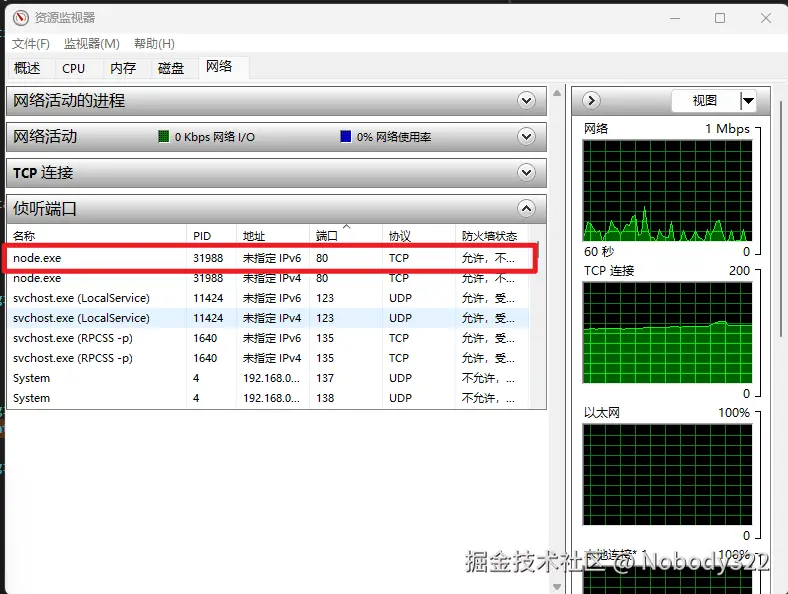Switch to the 磁盘 tab
788x594 pixels.
[171, 68]
